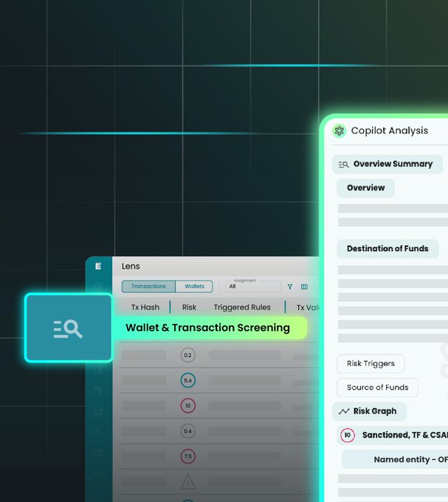The image size is (448, 502).
Task: Click the Tx Value column header
Action: (308, 308)
